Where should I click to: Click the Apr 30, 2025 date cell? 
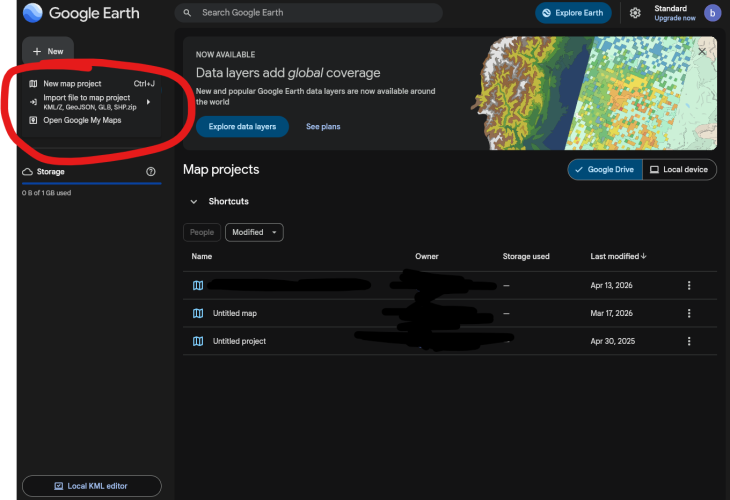[613, 341]
